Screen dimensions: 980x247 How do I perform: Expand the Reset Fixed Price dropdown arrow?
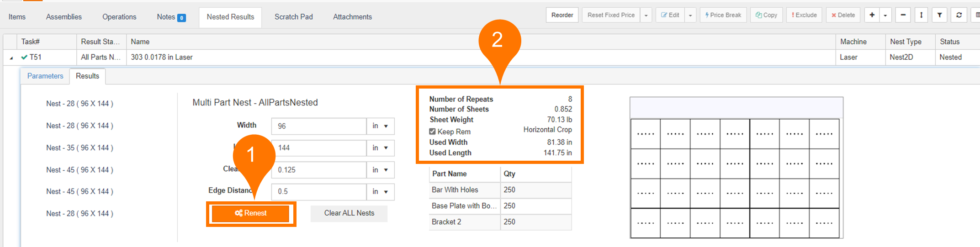coord(646,15)
